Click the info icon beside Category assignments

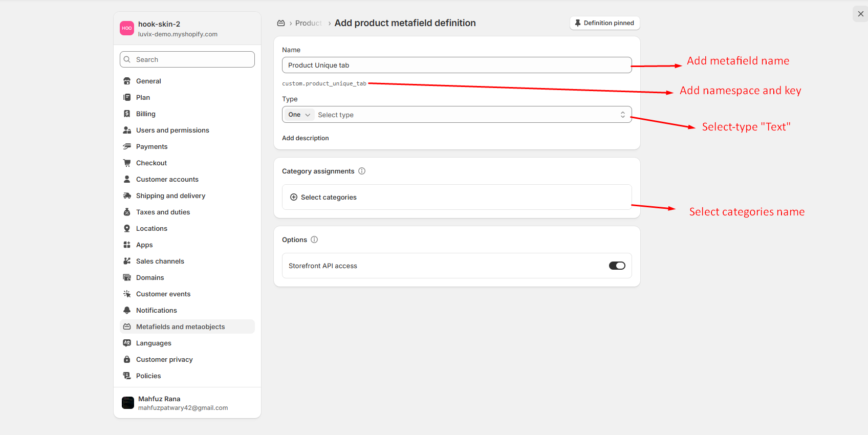tap(362, 171)
